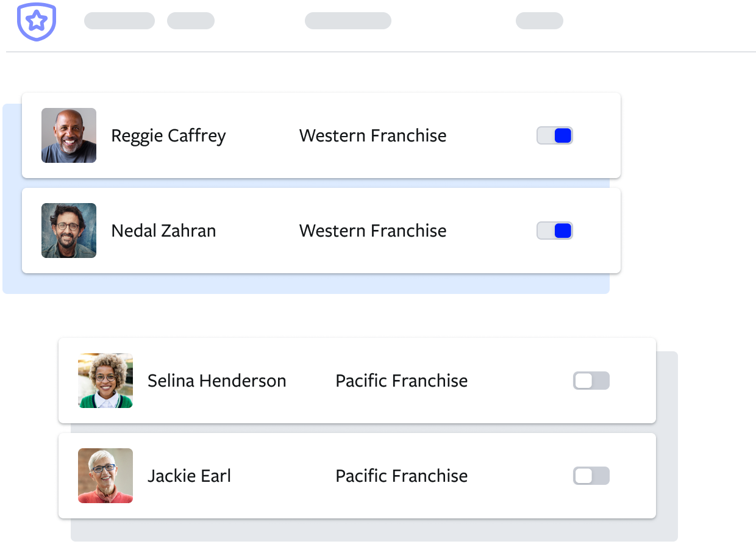Select the Nedal Zahran name text

(x=163, y=231)
